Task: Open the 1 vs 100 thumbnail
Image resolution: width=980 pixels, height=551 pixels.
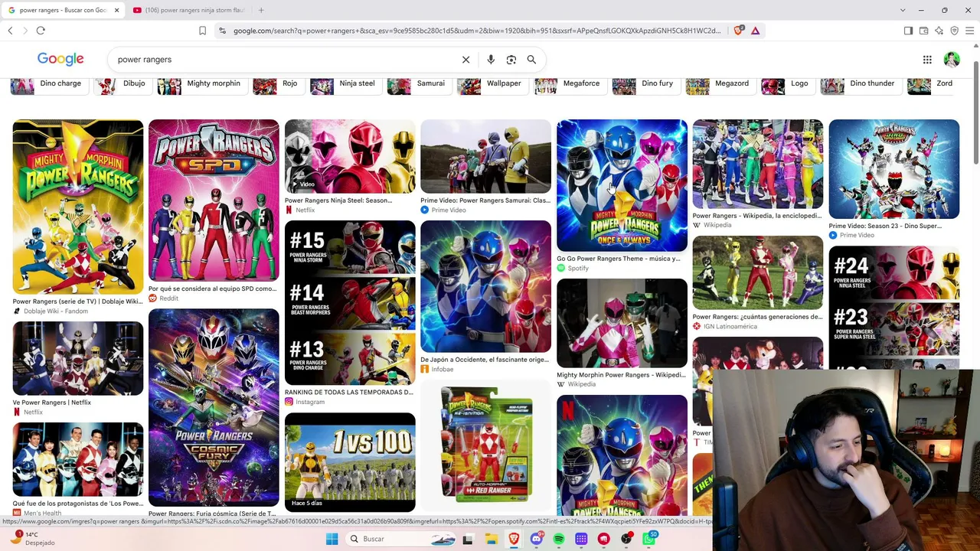Action: click(x=350, y=462)
